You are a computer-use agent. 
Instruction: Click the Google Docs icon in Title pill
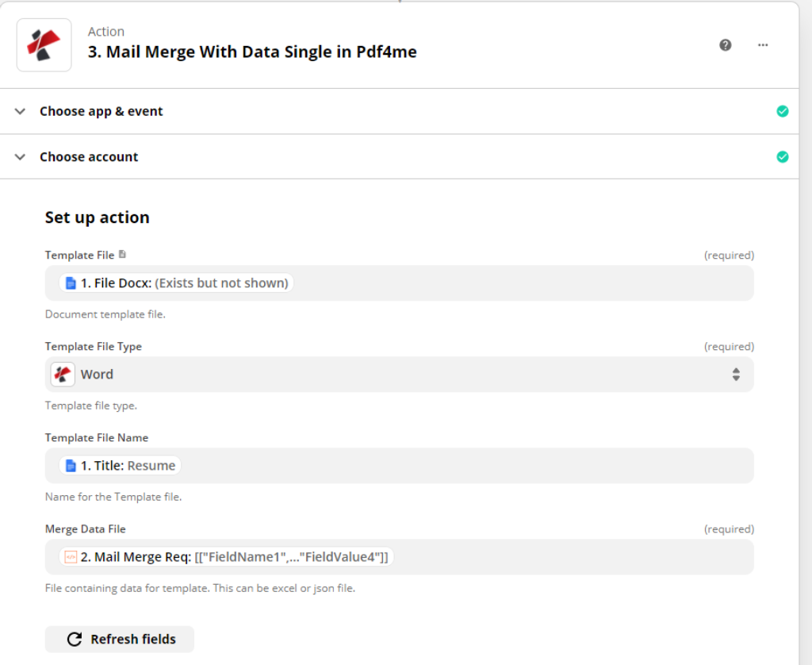71,466
